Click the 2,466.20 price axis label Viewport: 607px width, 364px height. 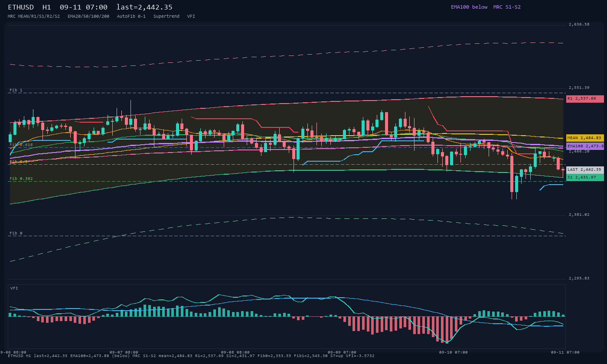(x=579, y=151)
